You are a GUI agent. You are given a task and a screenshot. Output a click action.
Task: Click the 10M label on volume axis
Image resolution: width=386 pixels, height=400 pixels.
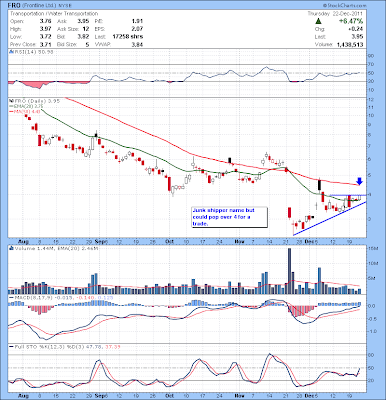pyautogui.click(x=372, y=263)
